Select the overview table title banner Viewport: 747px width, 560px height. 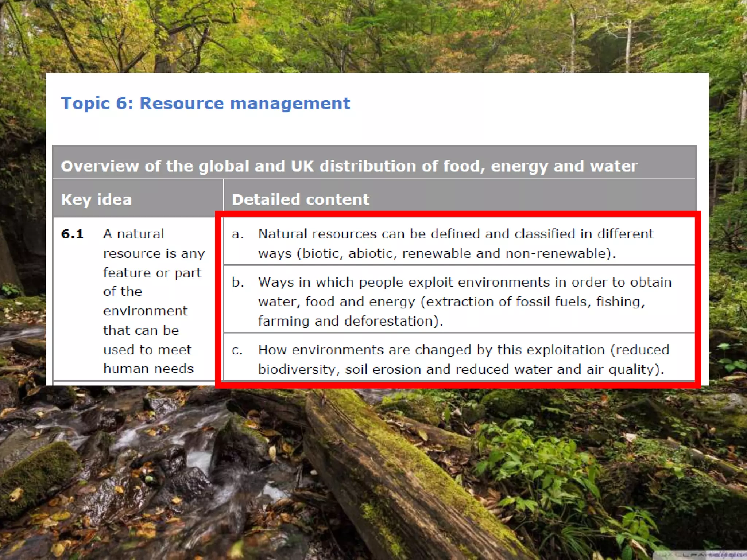(349, 166)
